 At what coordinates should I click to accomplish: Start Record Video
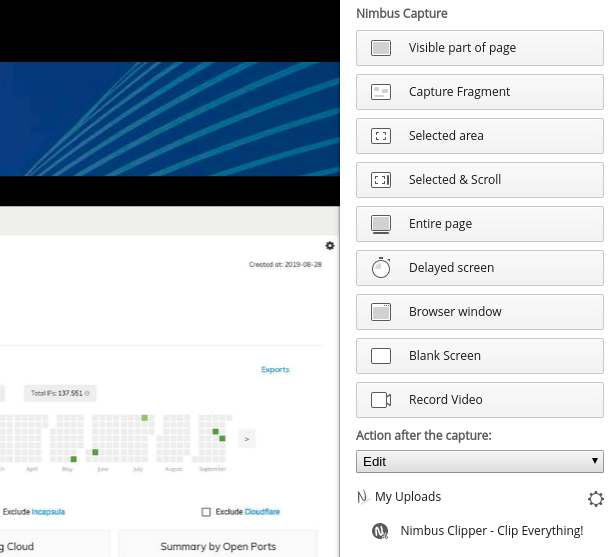[x=480, y=400]
